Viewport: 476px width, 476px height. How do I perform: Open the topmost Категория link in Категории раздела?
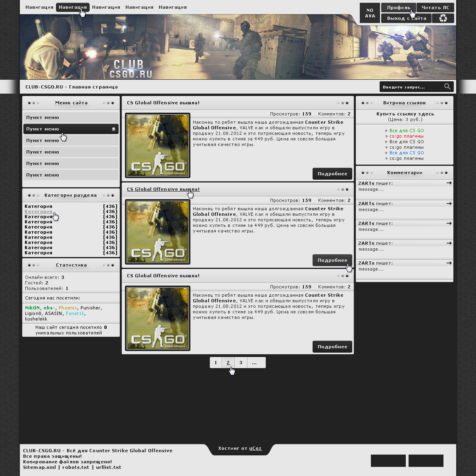point(38,206)
